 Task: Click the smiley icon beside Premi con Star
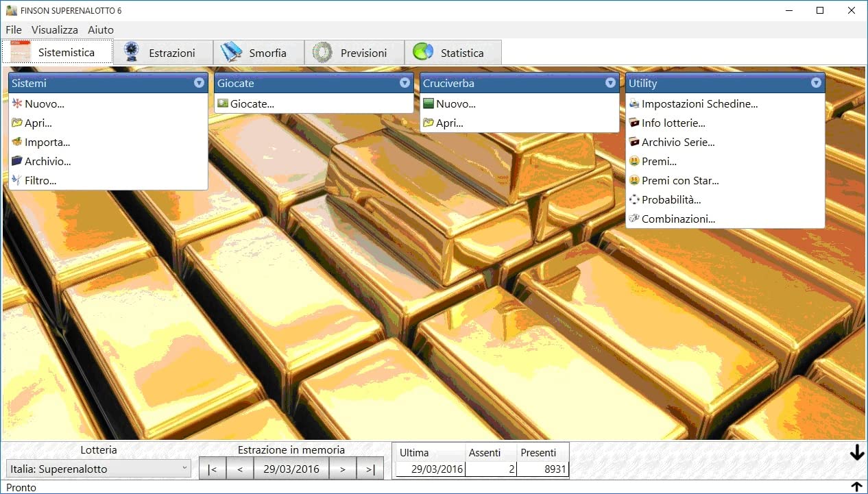634,181
